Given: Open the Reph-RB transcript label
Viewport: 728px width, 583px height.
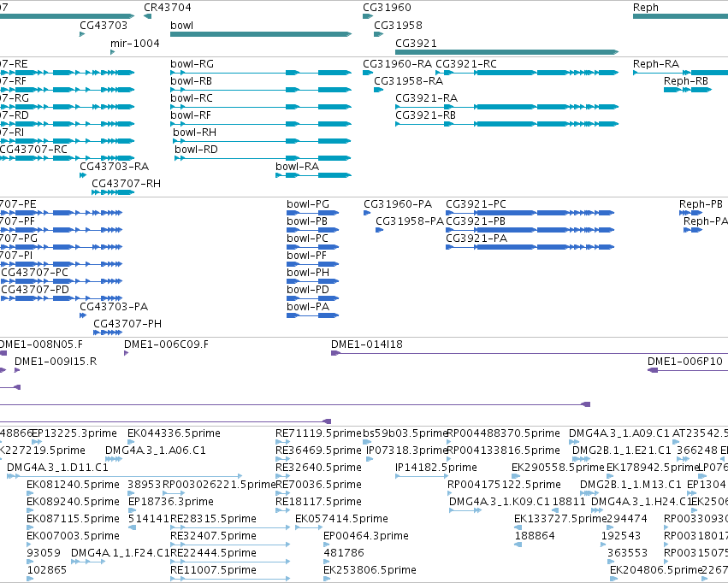Looking at the screenshot, I should (x=686, y=81).
